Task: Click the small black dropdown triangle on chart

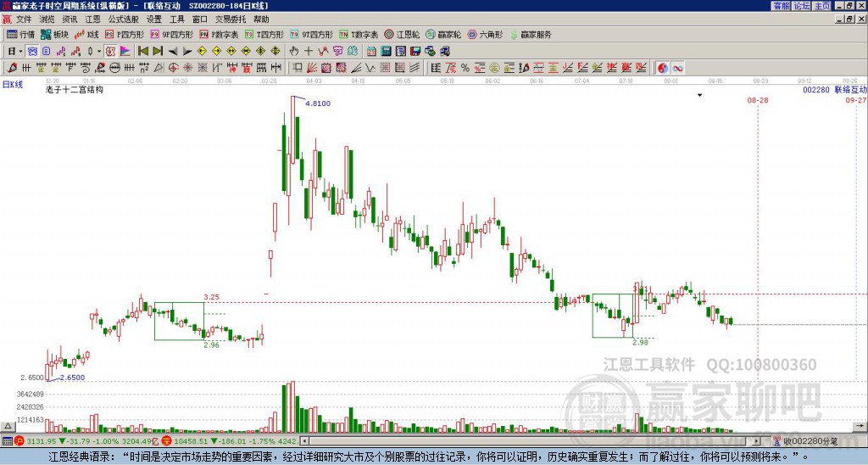Action: (699, 95)
